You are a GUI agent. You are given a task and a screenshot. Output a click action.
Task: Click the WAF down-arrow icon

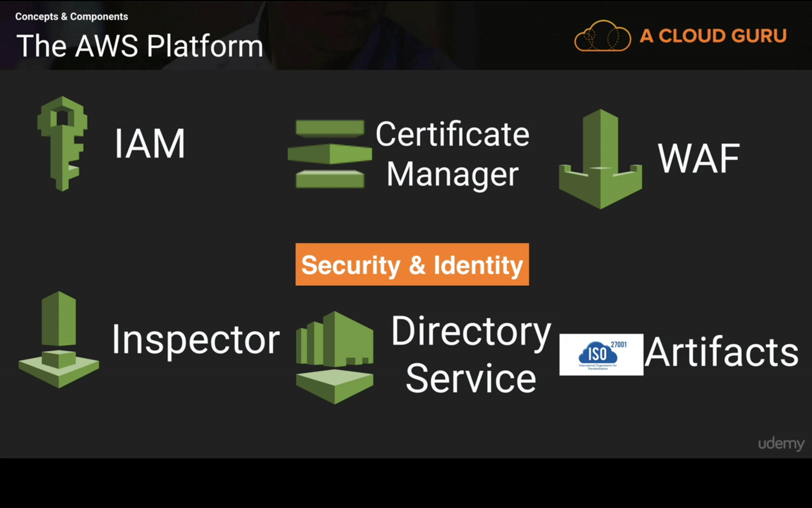point(601,159)
